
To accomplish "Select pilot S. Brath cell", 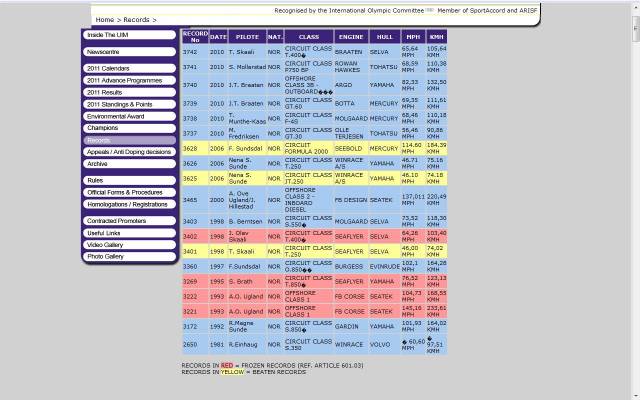I will (x=247, y=282).
